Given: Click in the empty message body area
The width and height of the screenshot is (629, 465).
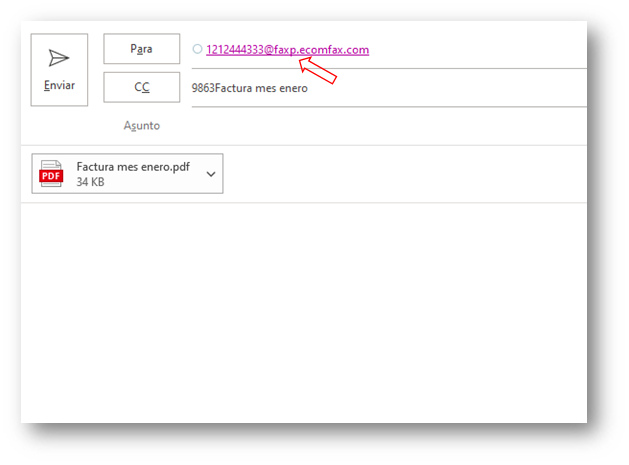Looking at the screenshot, I should 304,312.
